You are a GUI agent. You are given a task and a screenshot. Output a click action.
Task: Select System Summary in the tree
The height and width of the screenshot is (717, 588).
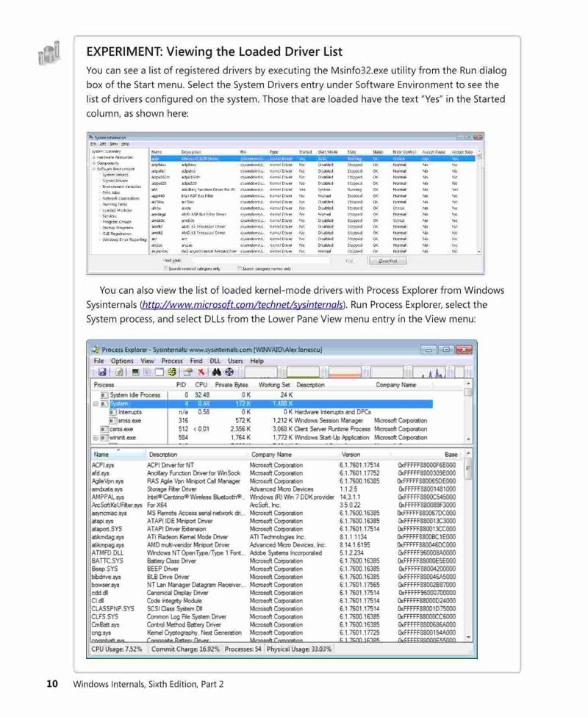[x=106, y=151]
